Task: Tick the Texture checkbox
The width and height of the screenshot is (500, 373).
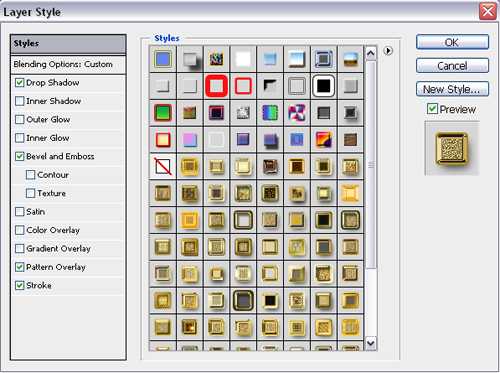Action: pos(30,193)
